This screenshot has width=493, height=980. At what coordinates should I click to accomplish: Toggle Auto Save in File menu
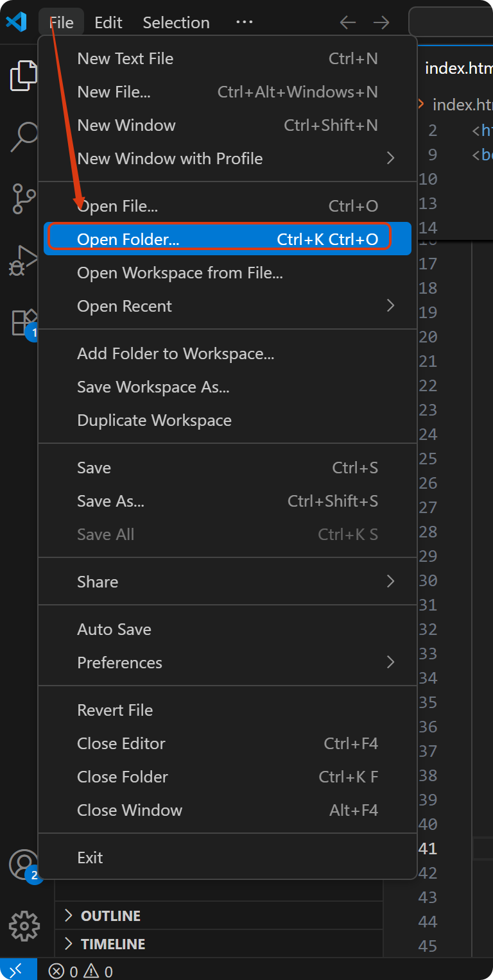114,629
